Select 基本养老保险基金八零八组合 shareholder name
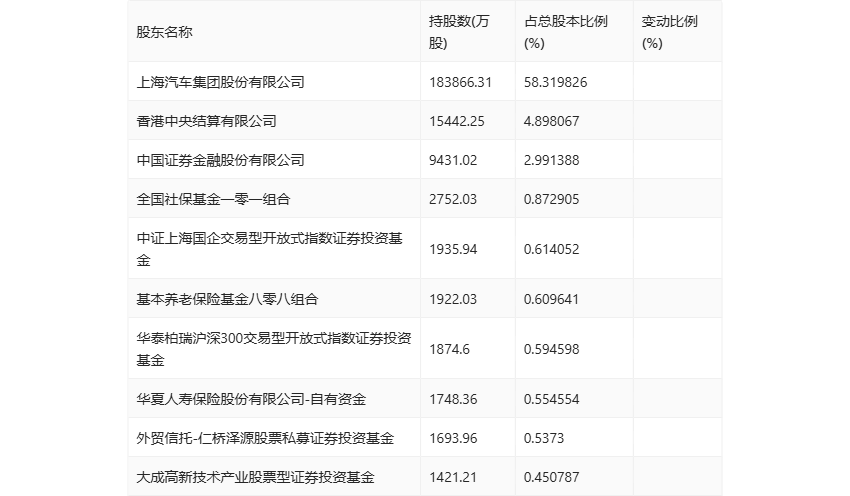Screen dimensions: 850x496 pyautogui.click(x=227, y=299)
